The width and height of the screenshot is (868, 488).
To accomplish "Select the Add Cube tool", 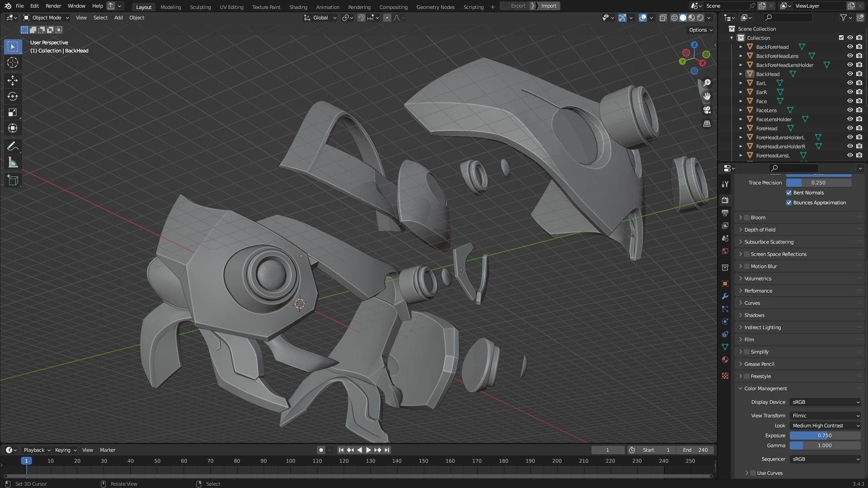I will pos(13,180).
